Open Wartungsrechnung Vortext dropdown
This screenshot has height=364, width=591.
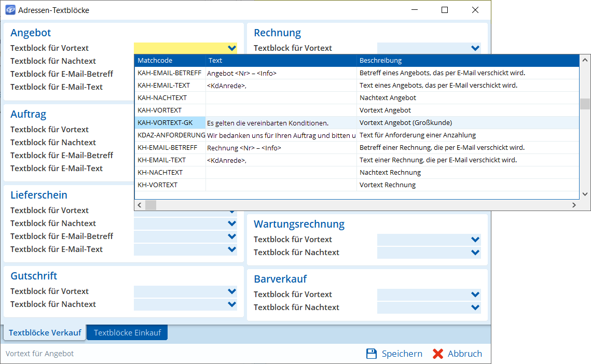pos(475,240)
